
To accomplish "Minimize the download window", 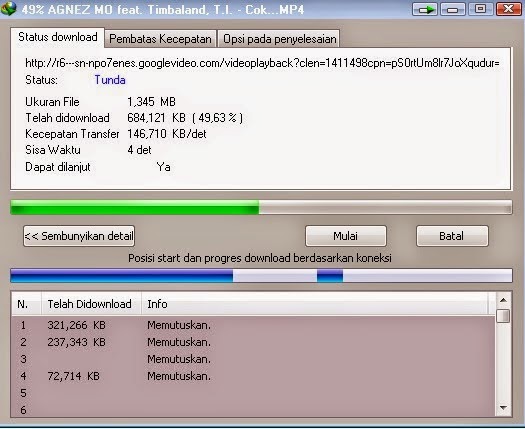I will point(453,9).
